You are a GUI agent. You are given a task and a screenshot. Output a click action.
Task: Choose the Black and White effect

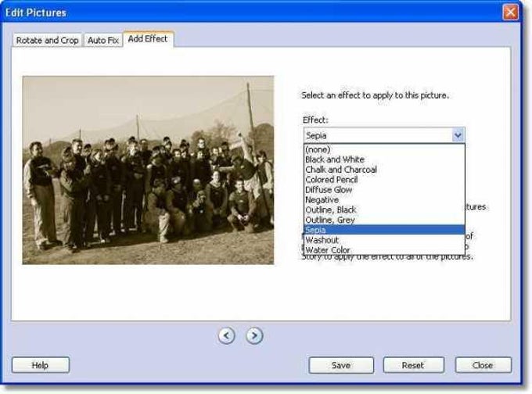point(384,159)
